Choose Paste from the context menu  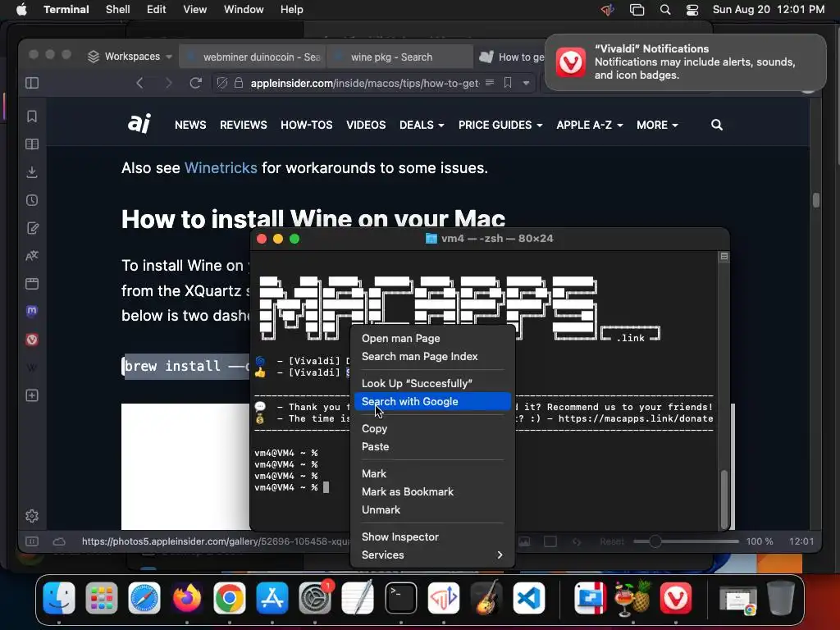coord(432,446)
